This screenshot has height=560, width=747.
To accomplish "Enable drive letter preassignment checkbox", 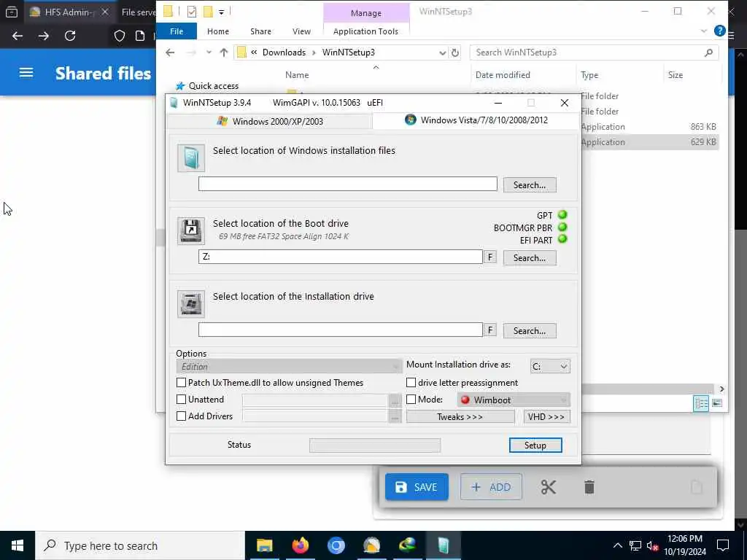I will point(411,382).
